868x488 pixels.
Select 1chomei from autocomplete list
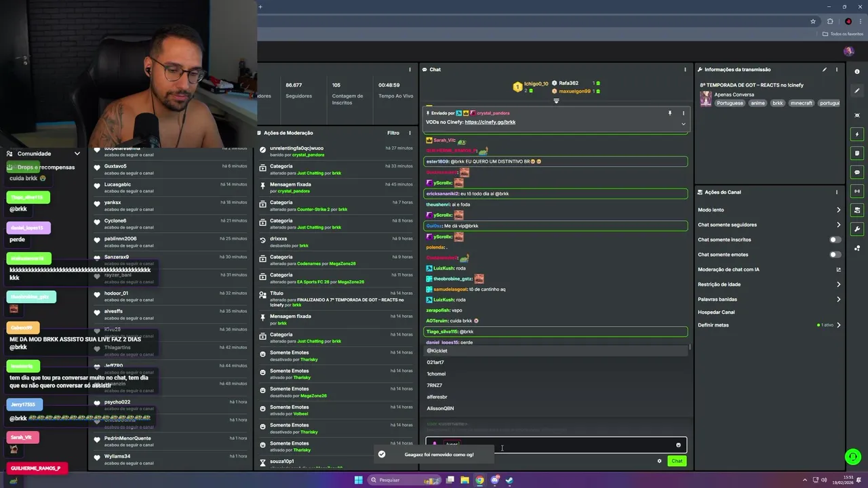coord(556,374)
